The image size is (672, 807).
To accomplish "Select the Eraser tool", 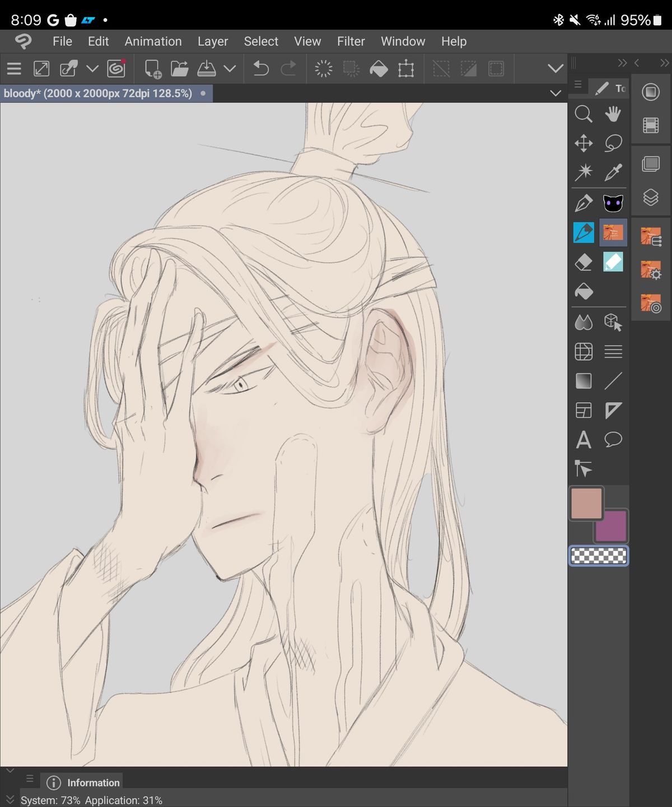I will click(584, 262).
